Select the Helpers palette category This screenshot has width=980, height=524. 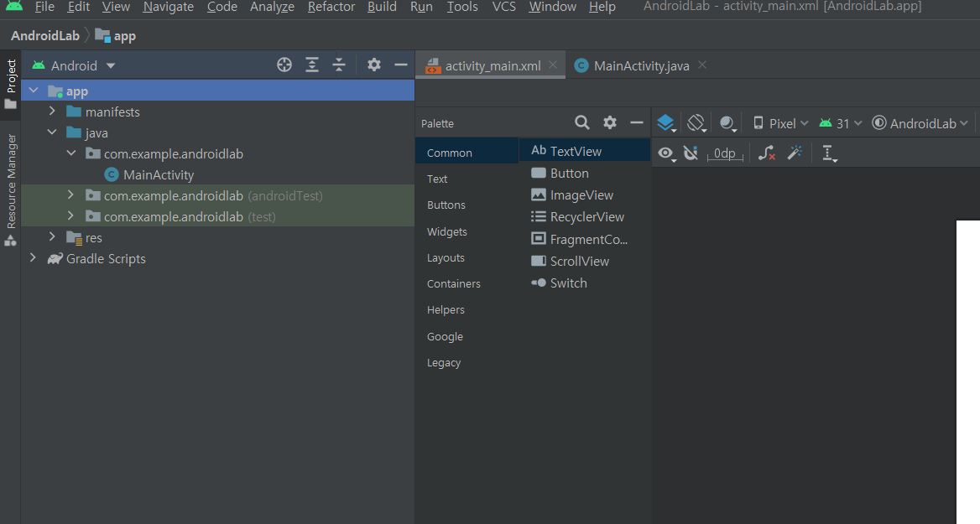click(x=467, y=309)
